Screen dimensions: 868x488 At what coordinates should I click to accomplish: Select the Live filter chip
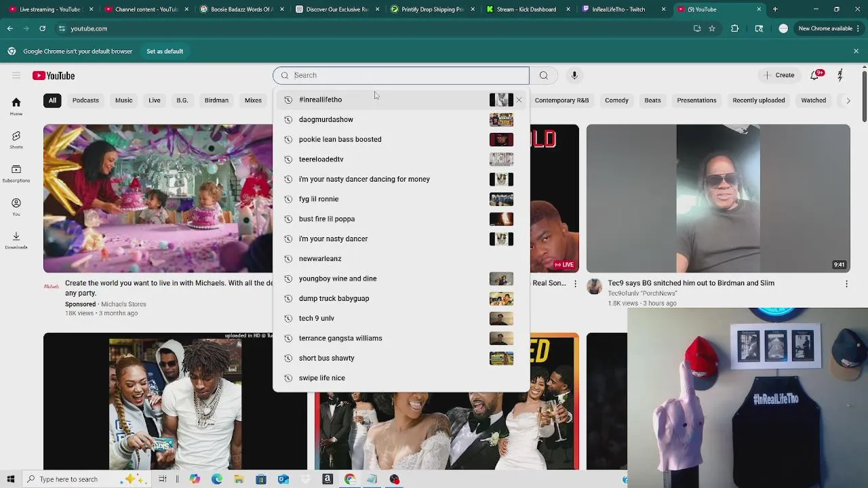(155, 100)
